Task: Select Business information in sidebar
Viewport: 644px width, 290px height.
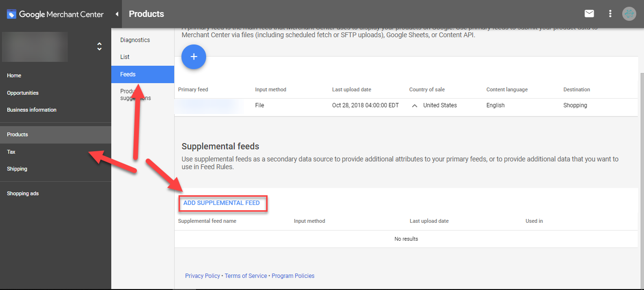Action: 31,110
